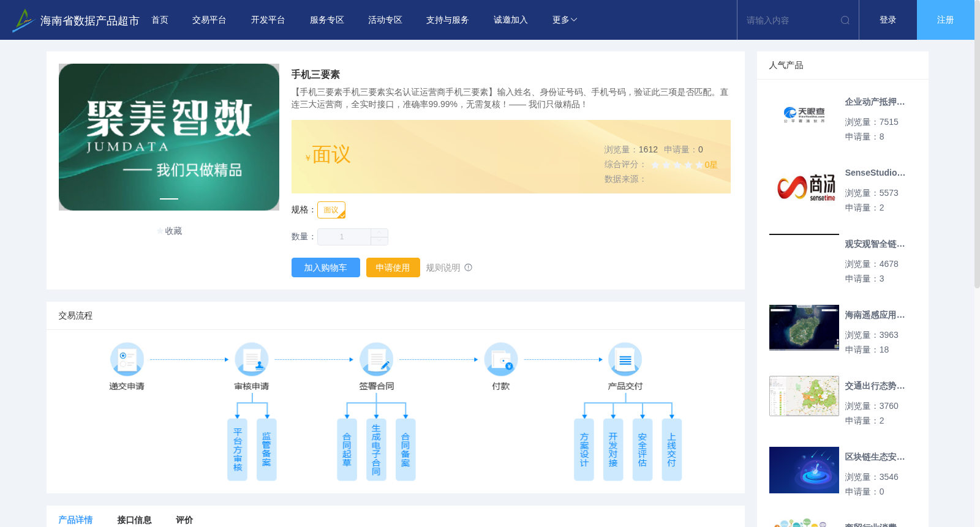Focus the 请输入内容 search field
This screenshot has width=980, height=527.
pyautogui.click(x=790, y=20)
